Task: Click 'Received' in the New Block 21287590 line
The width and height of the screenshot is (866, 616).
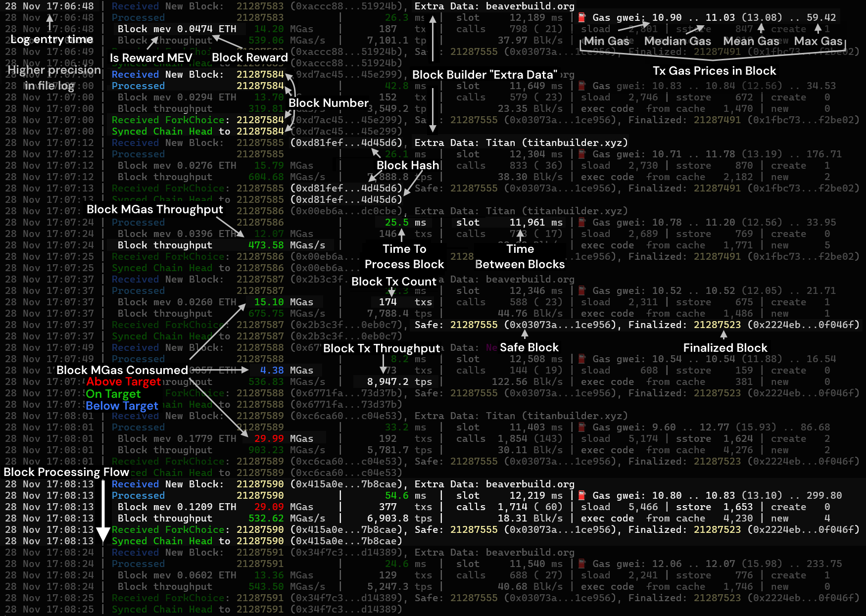Action: pos(135,484)
